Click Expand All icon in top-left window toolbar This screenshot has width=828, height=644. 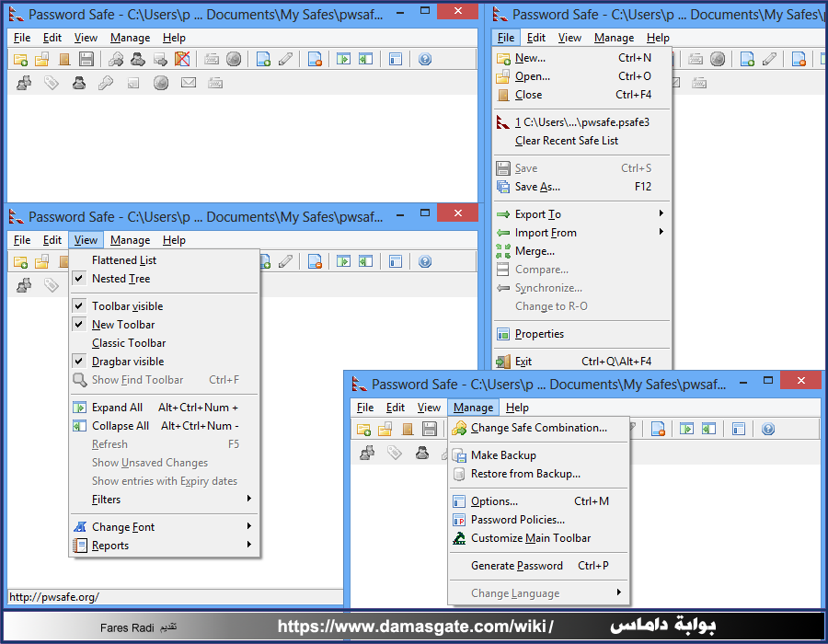click(x=344, y=59)
